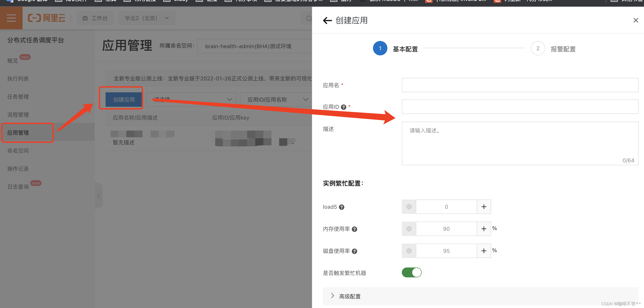Click the load5 help icon

(341, 207)
